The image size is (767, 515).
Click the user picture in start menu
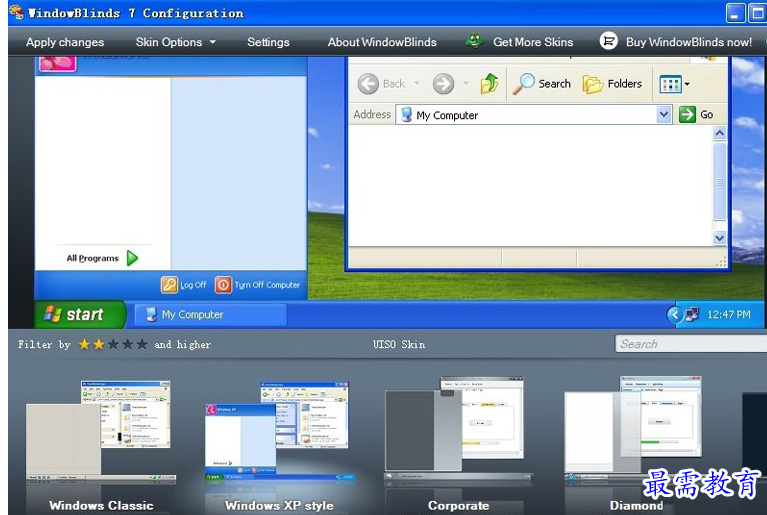[x=58, y=64]
